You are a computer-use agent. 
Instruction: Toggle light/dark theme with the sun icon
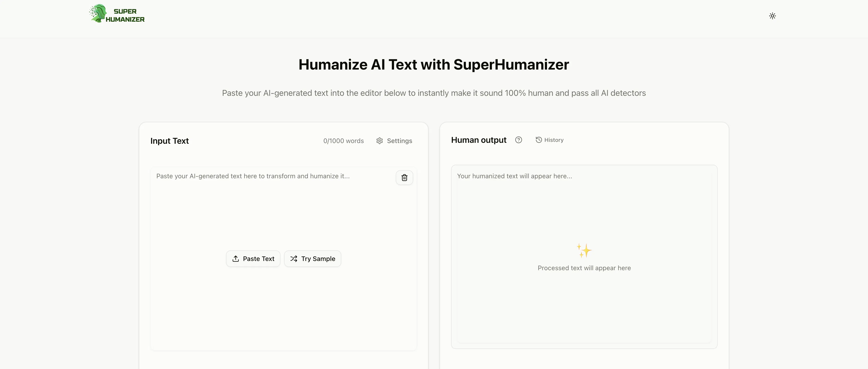pos(772,16)
